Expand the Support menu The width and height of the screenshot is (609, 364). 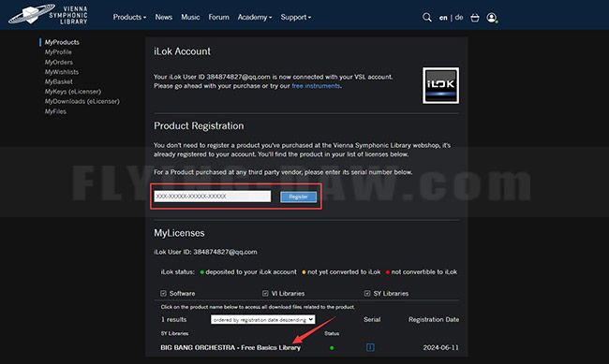pos(296,18)
